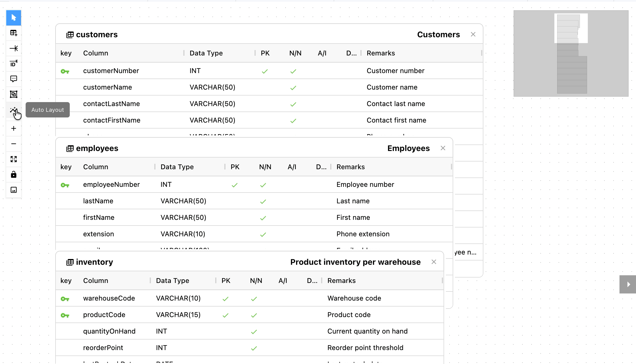
Task: Toggle PK check for employeeNumber
Action: tap(235, 185)
